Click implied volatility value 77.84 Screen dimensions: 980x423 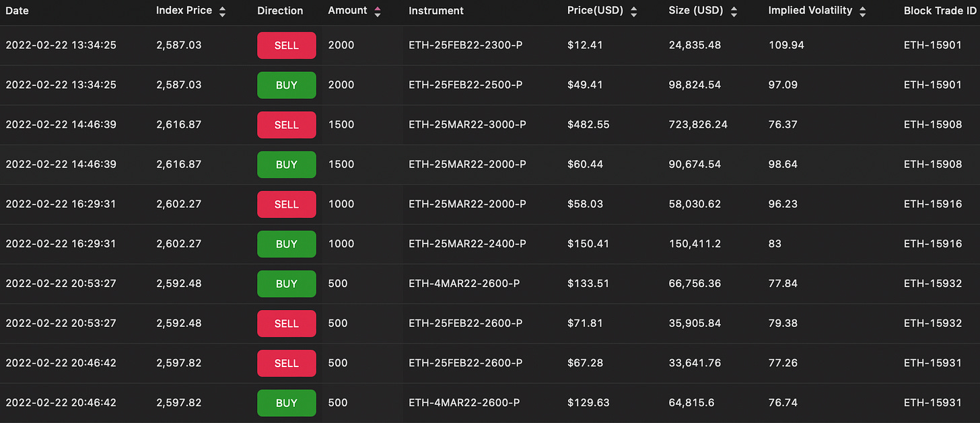click(x=783, y=283)
